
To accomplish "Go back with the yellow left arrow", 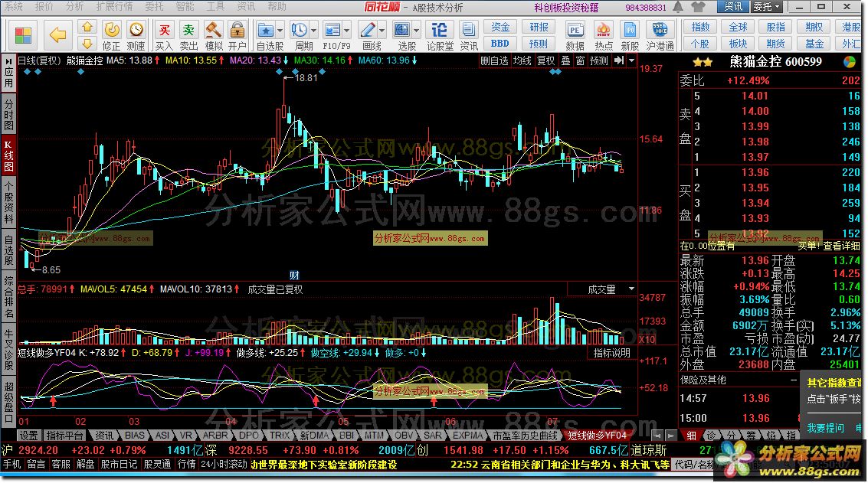I will [57, 35].
